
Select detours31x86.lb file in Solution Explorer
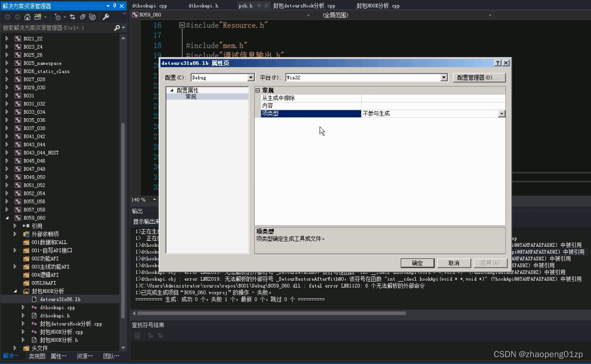pos(60,299)
